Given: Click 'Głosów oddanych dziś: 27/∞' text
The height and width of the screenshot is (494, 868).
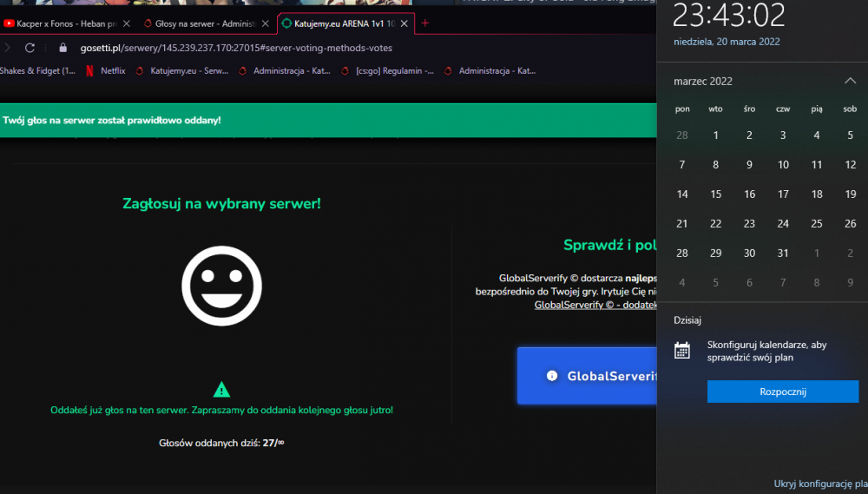Looking at the screenshot, I should pos(221,443).
